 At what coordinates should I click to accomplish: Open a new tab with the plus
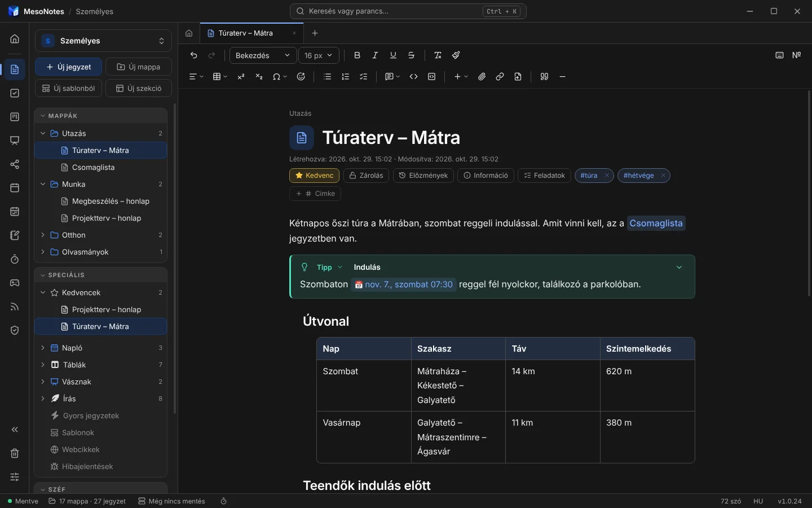tap(315, 33)
